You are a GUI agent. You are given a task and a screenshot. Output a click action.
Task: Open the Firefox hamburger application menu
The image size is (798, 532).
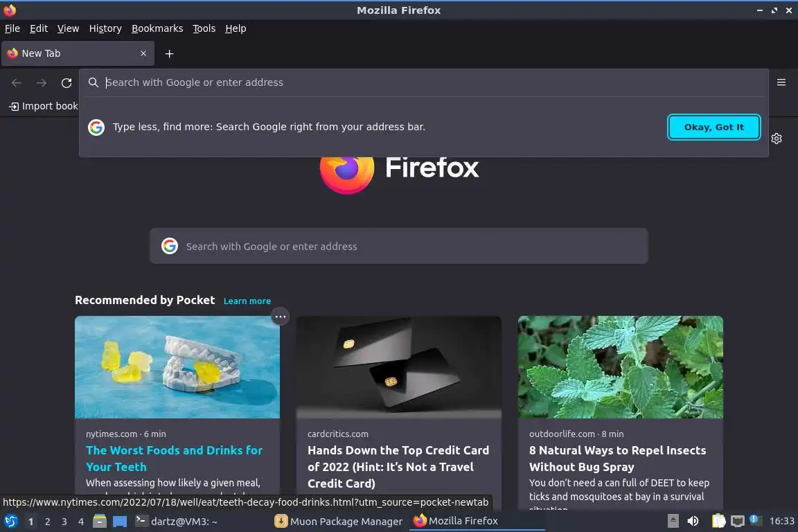tap(781, 82)
